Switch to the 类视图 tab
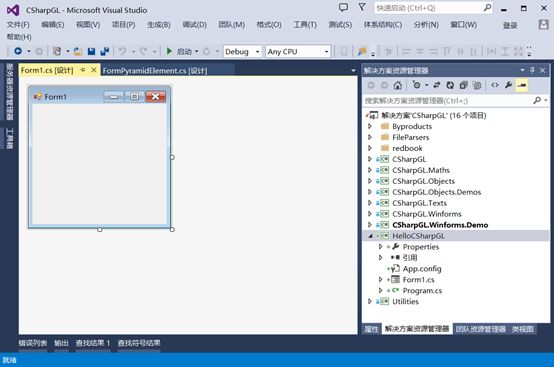Viewport: 554px width, 367px height. 523,329
